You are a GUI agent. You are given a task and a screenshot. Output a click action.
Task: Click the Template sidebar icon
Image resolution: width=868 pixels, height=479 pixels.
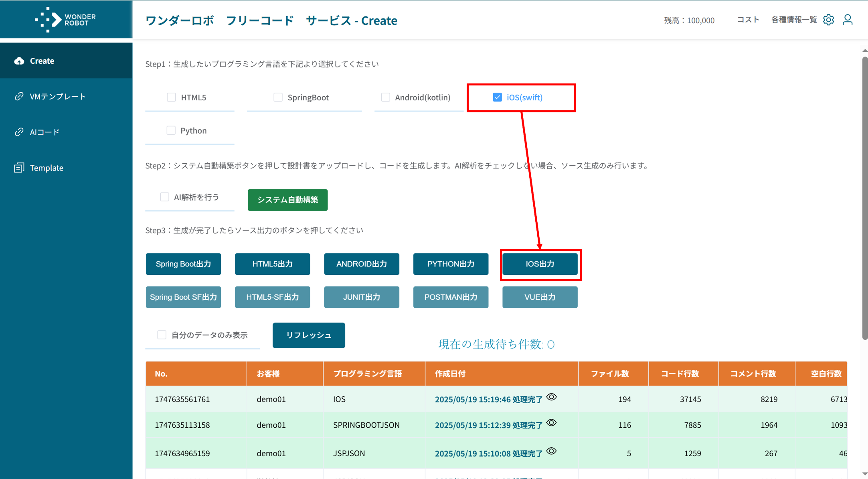coord(19,168)
